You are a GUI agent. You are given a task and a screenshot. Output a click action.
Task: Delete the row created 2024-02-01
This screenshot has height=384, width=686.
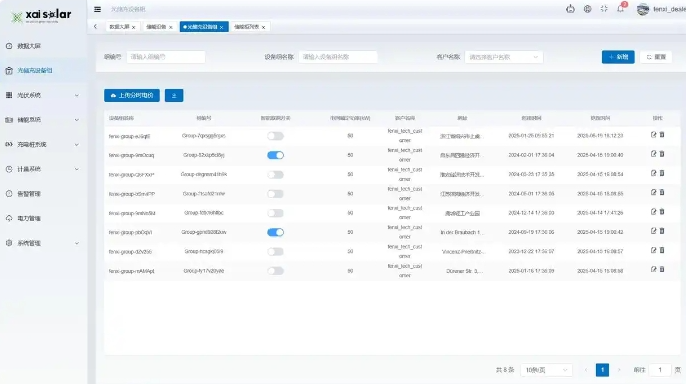(x=662, y=154)
